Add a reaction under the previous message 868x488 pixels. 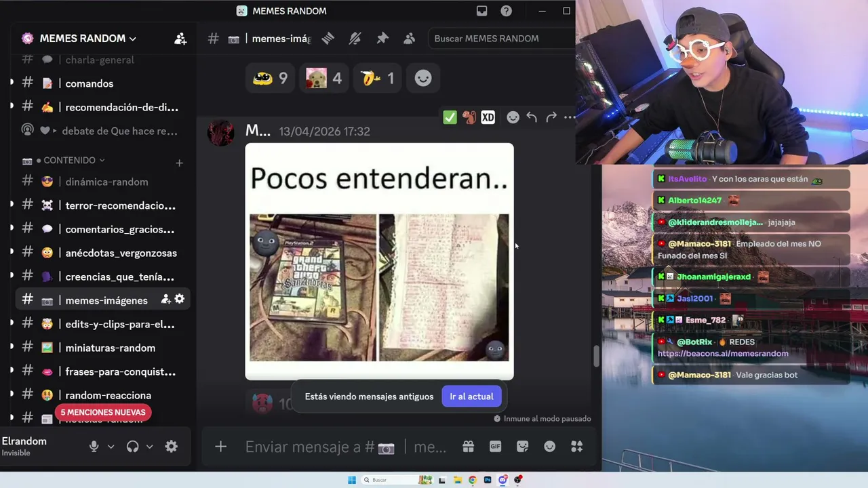423,79
